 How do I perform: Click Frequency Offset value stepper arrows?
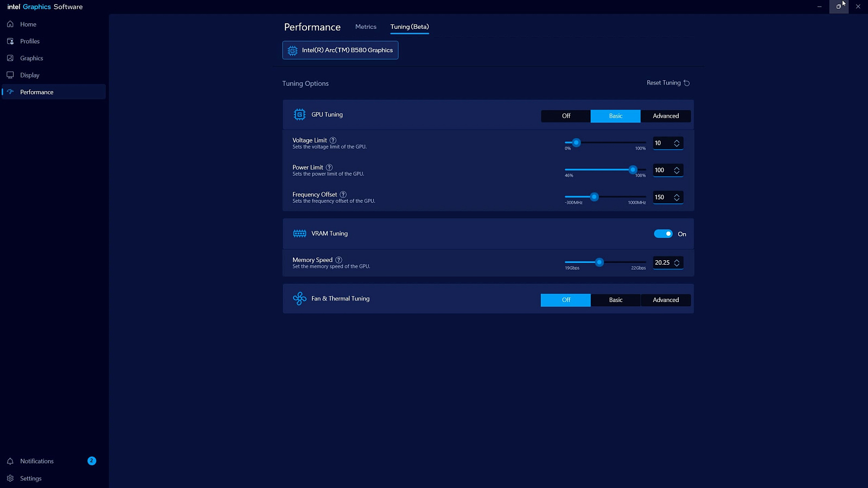(676, 197)
